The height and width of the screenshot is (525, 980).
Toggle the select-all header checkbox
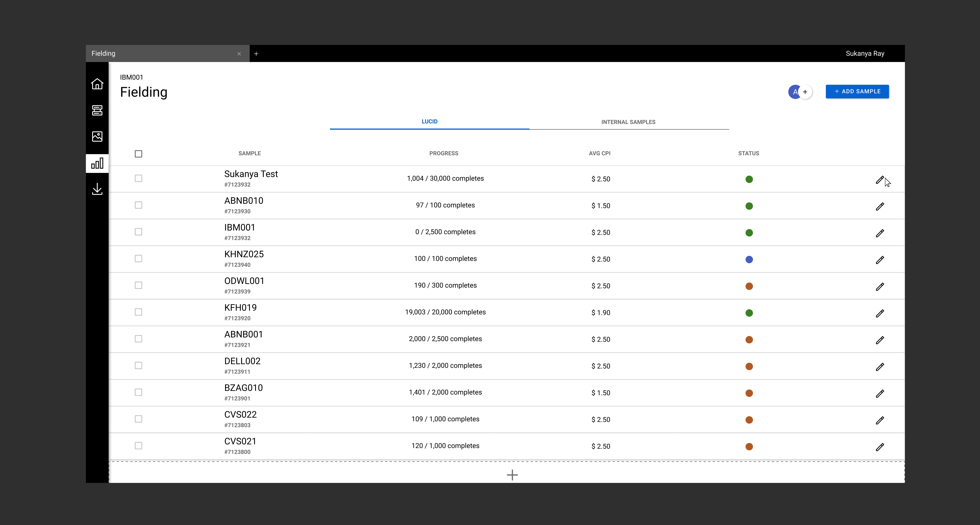tap(138, 154)
